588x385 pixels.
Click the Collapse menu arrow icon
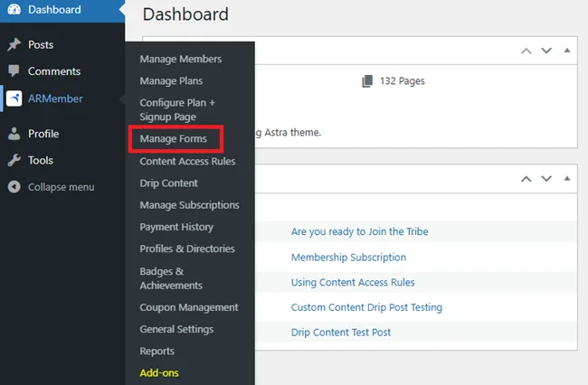[x=14, y=186]
